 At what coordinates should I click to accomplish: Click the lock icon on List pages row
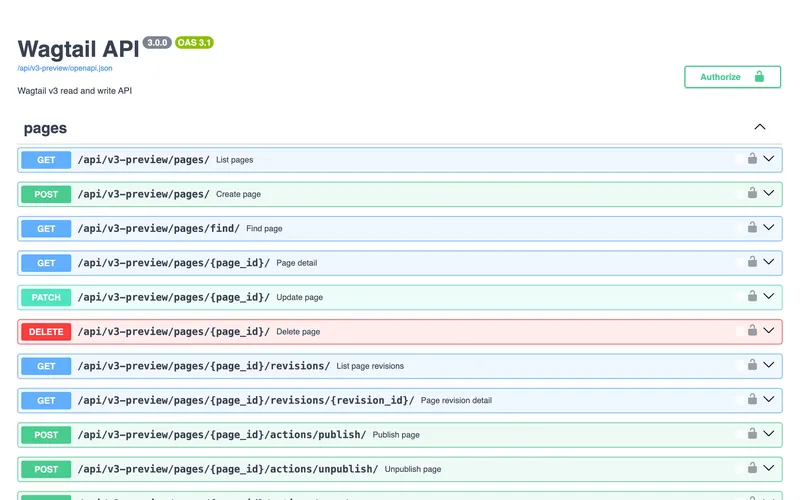tap(752, 159)
